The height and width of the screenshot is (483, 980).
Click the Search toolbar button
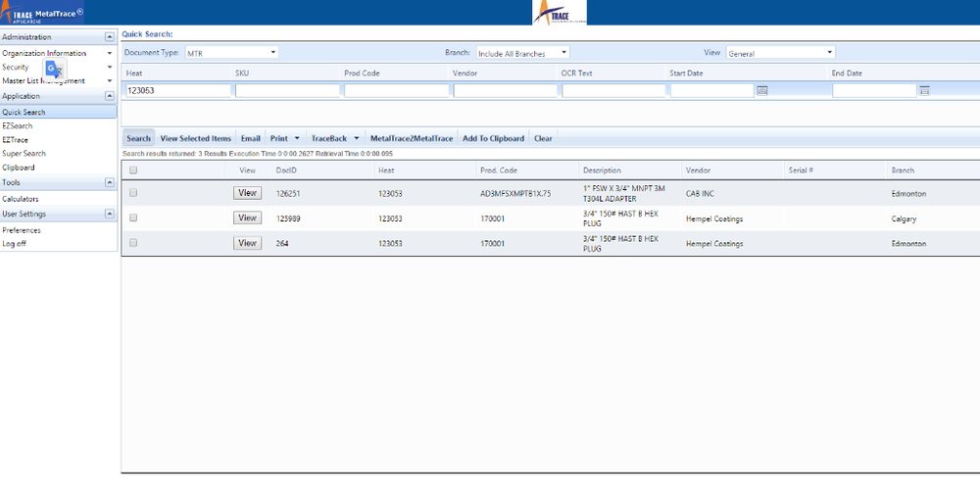tap(138, 138)
